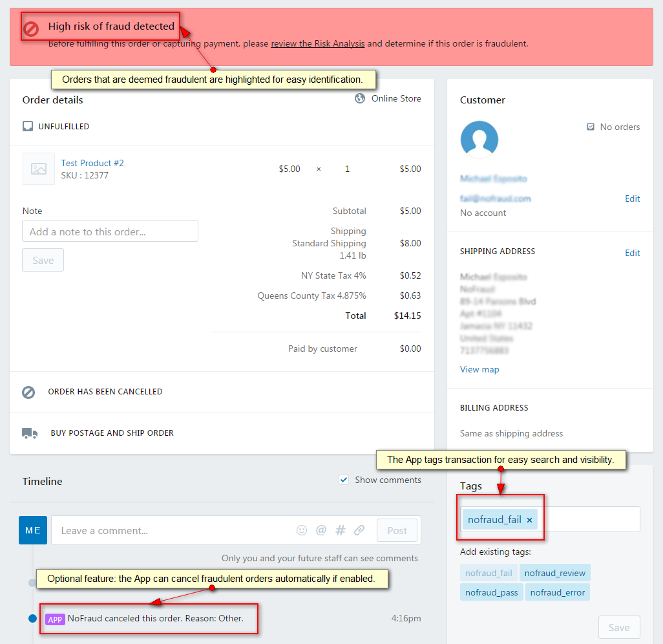
Task: Attach a file using the paperclip icon
Action: tap(359, 530)
